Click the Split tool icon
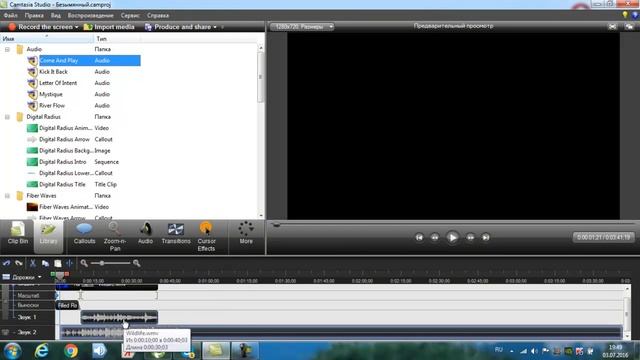The height and width of the screenshot is (360, 640). [x=69, y=263]
